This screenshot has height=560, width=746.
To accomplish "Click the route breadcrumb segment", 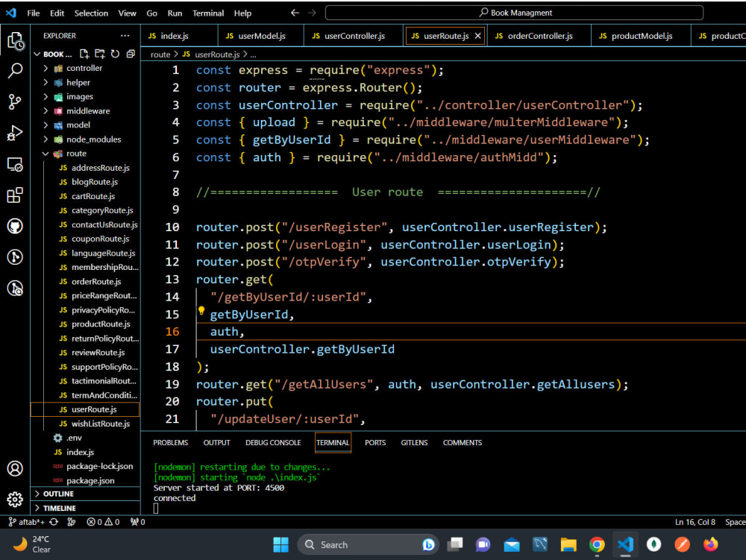I will coord(160,54).
